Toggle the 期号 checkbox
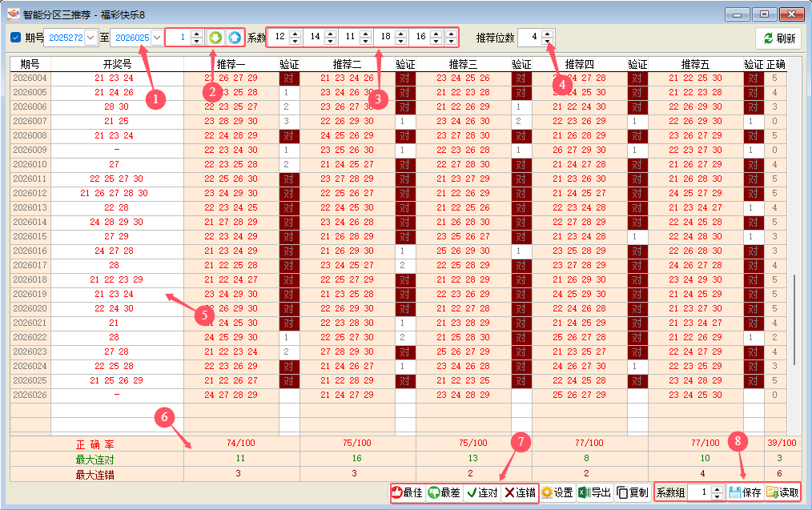 click(x=16, y=38)
